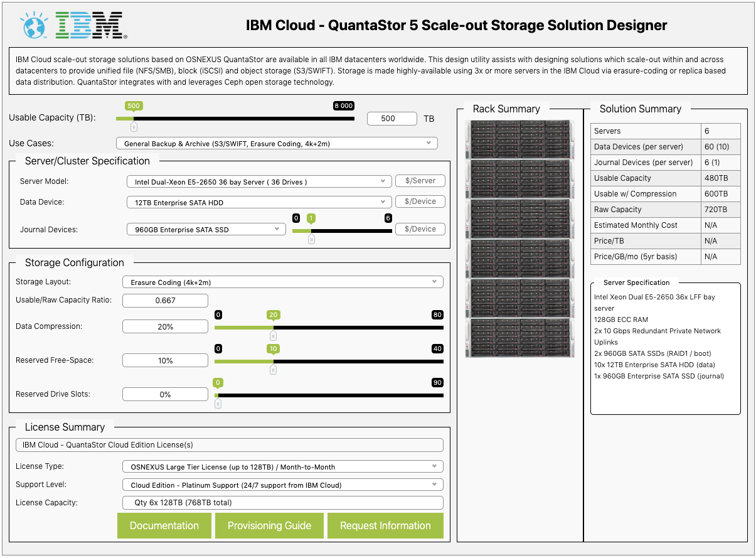
Task: Click the top server in Rack Summary
Action: click(520, 139)
